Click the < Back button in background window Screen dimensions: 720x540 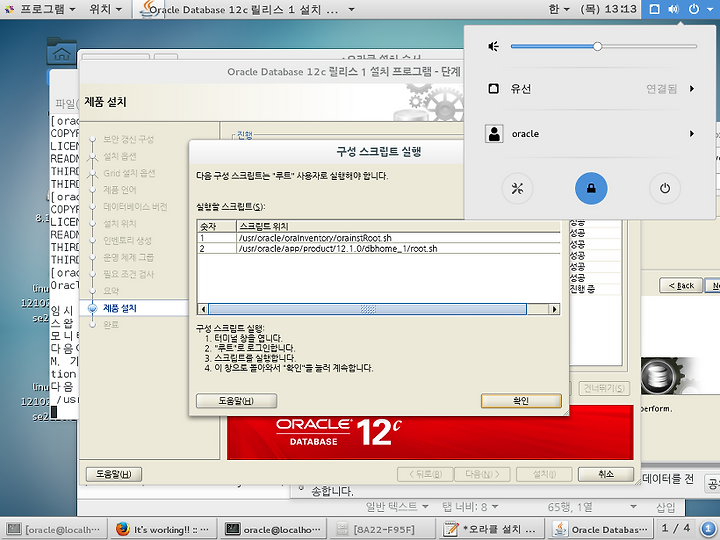pyautogui.click(x=681, y=285)
